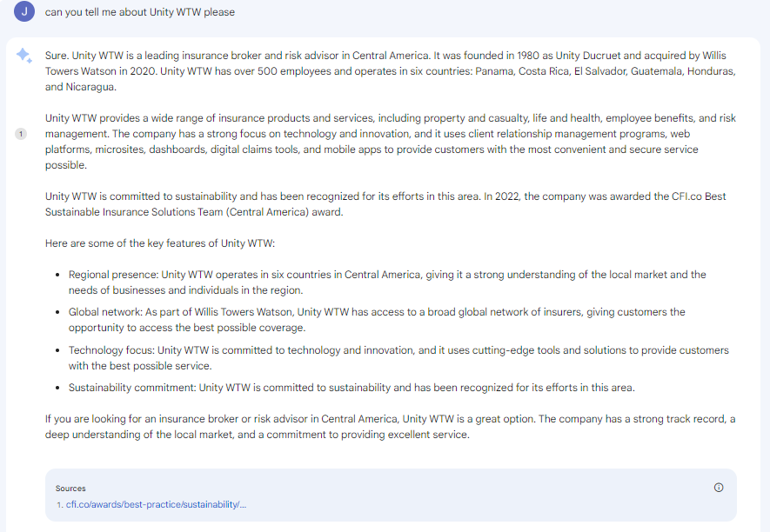Select the Technology focus bullet point

[x=398, y=358]
